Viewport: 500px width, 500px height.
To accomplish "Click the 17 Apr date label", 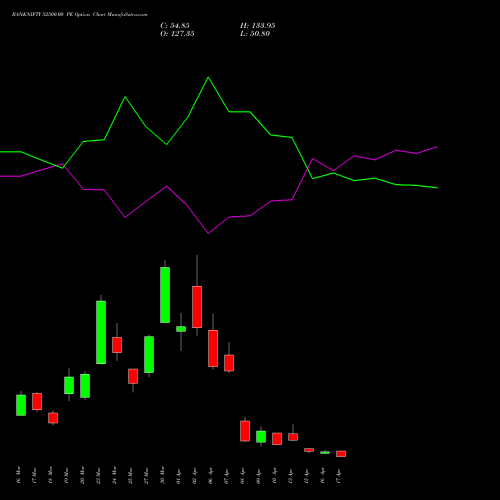I will 338,475.
